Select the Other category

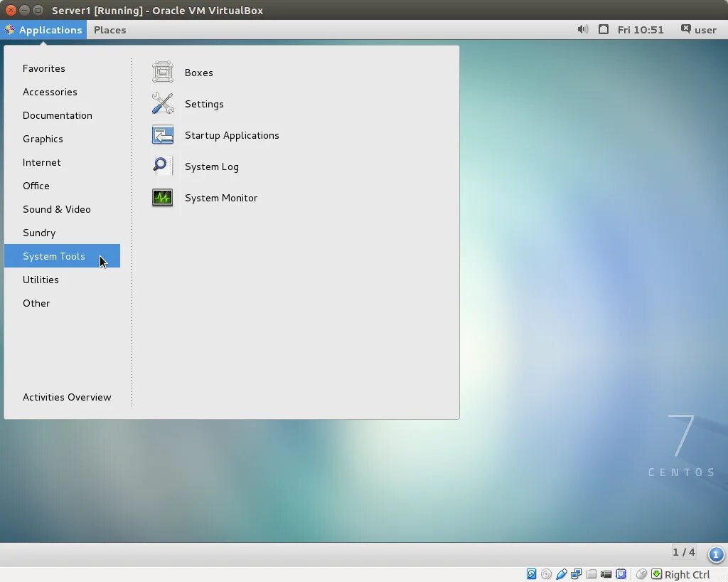click(63, 303)
